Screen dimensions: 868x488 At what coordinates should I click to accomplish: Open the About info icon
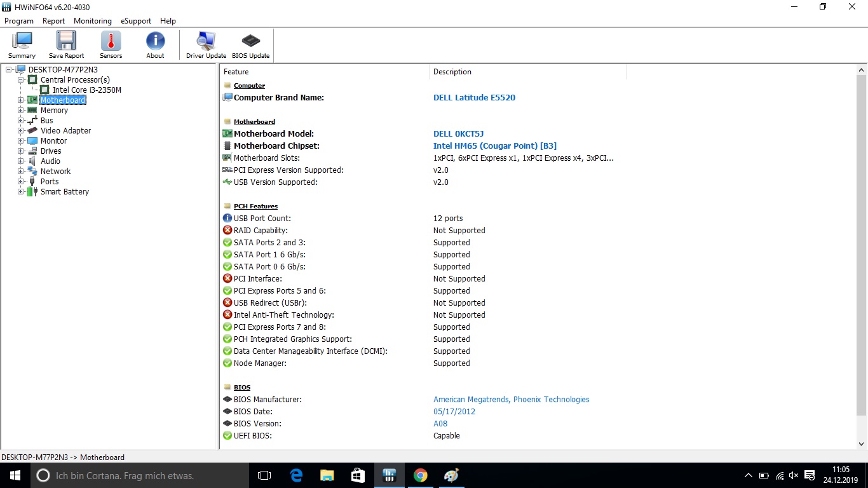[155, 45]
